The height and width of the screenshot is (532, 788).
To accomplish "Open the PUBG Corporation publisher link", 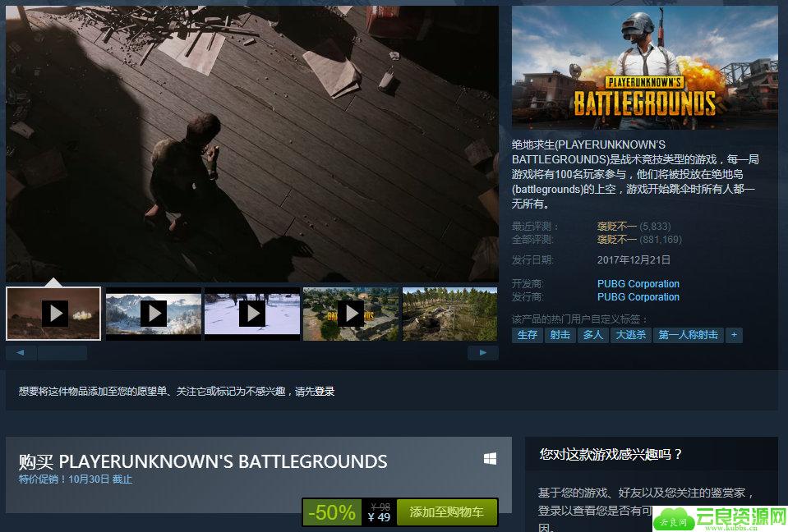I will coord(638,296).
